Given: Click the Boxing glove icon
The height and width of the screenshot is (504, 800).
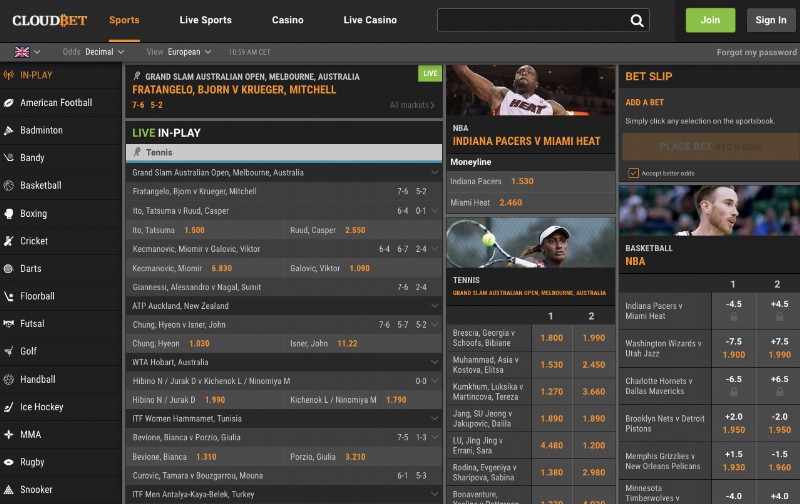Looking at the screenshot, I should [9, 213].
